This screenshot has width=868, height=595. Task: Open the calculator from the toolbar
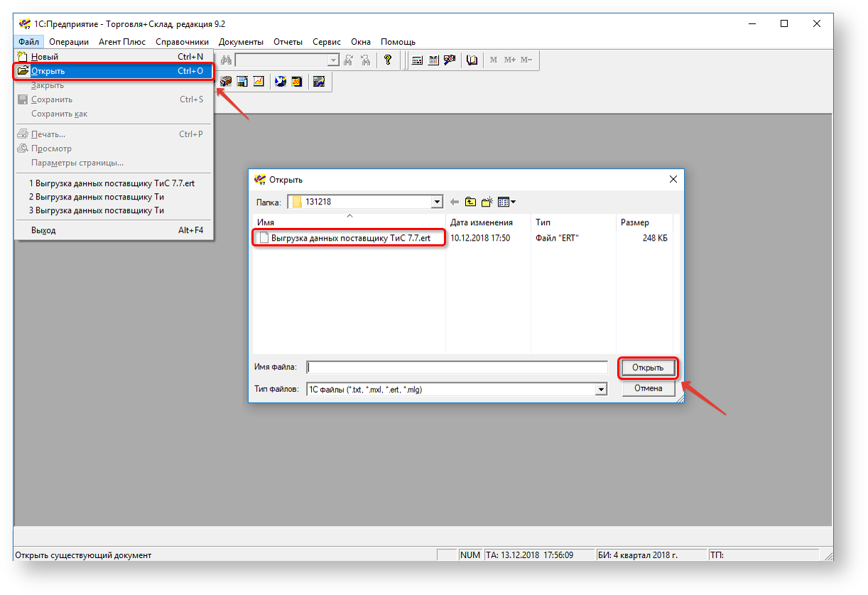tap(417, 60)
